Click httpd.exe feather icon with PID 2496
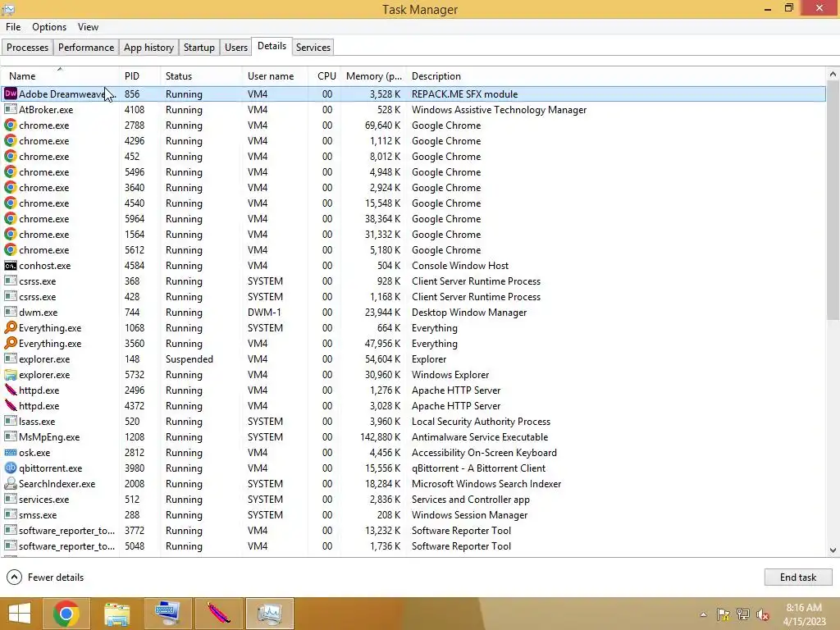Viewport: 840px width, 630px height. click(10, 390)
